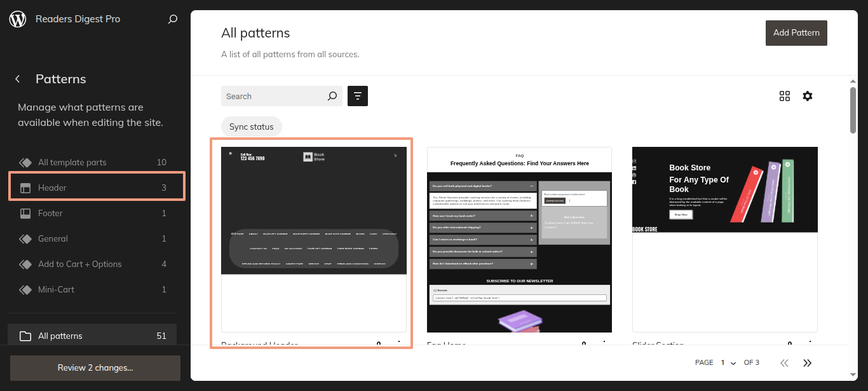Open the Faq Home pattern thumbnail
This screenshot has height=391, width=868.
[519, 239]
